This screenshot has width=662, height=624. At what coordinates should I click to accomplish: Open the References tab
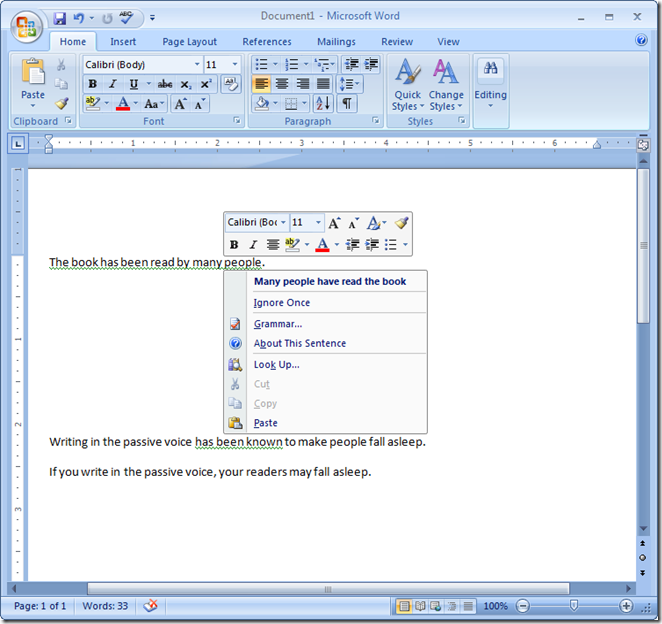tap(266, 41)
